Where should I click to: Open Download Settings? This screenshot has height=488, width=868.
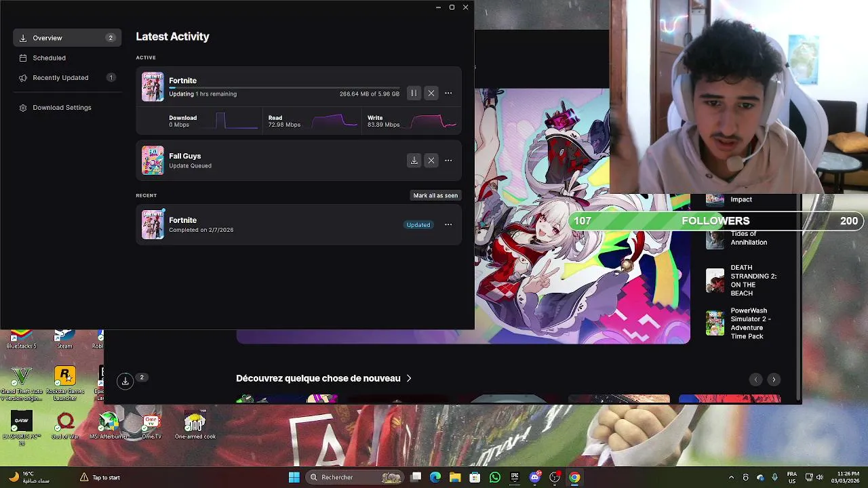pos(67,107)
